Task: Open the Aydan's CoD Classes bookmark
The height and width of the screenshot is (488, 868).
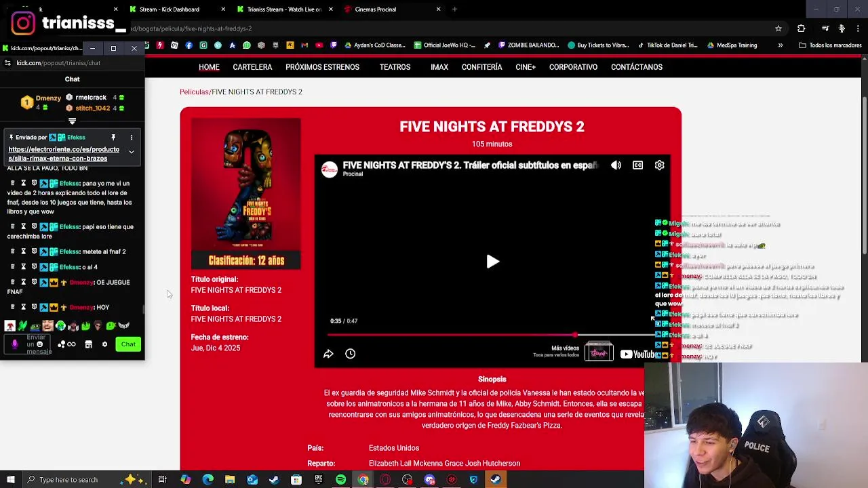Action: click(x=375, y=45)
